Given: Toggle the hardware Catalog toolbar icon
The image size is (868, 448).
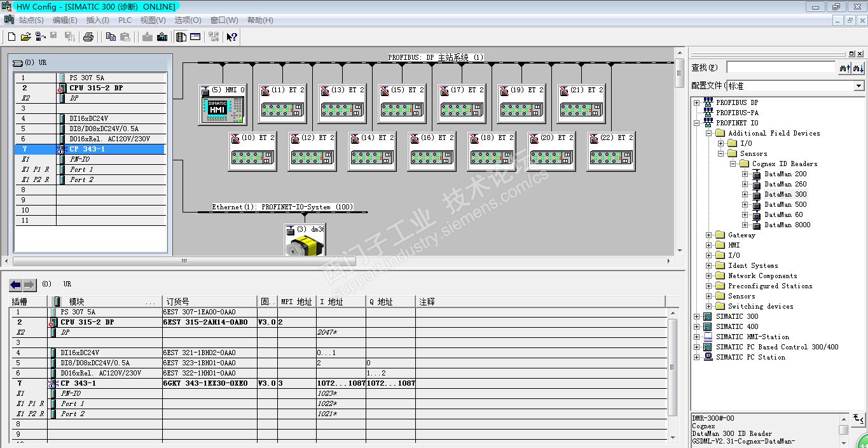Looking at the screenshot, I should point(181,37).
